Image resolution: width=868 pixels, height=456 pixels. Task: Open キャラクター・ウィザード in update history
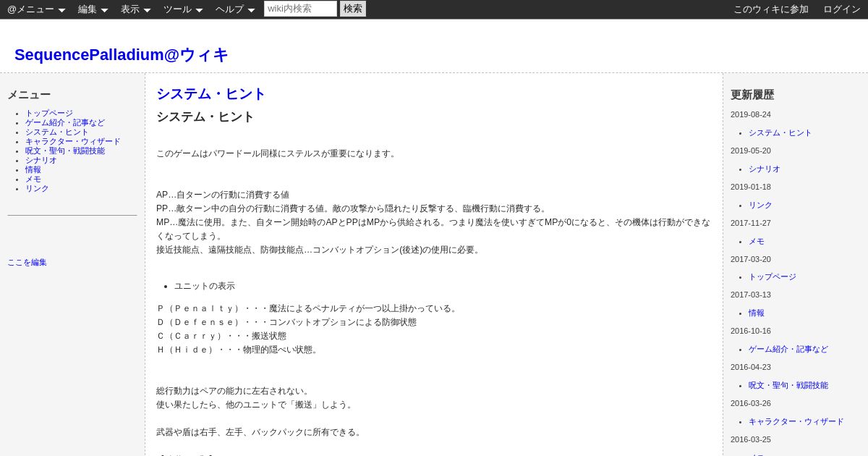tap(796, 422)
